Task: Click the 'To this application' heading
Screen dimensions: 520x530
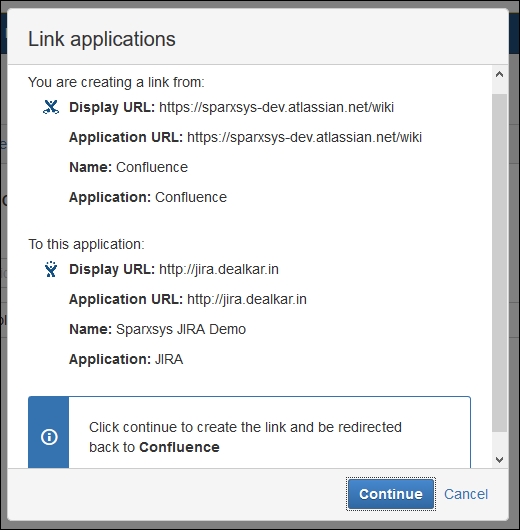Action: coord(86,244)
